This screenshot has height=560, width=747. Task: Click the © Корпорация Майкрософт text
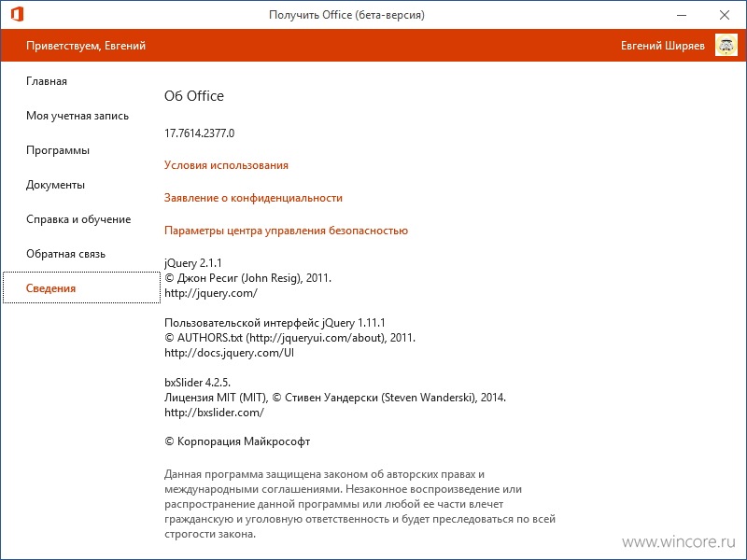237,441
